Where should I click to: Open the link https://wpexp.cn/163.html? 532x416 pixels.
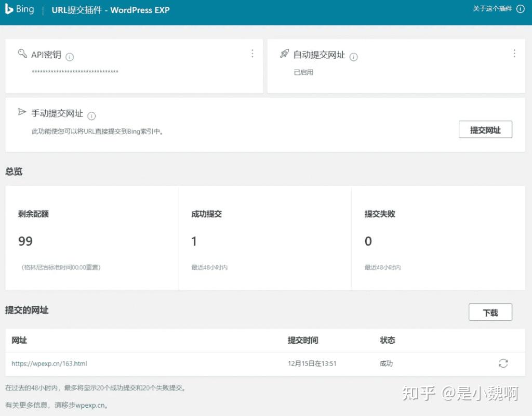pos(49,364)
